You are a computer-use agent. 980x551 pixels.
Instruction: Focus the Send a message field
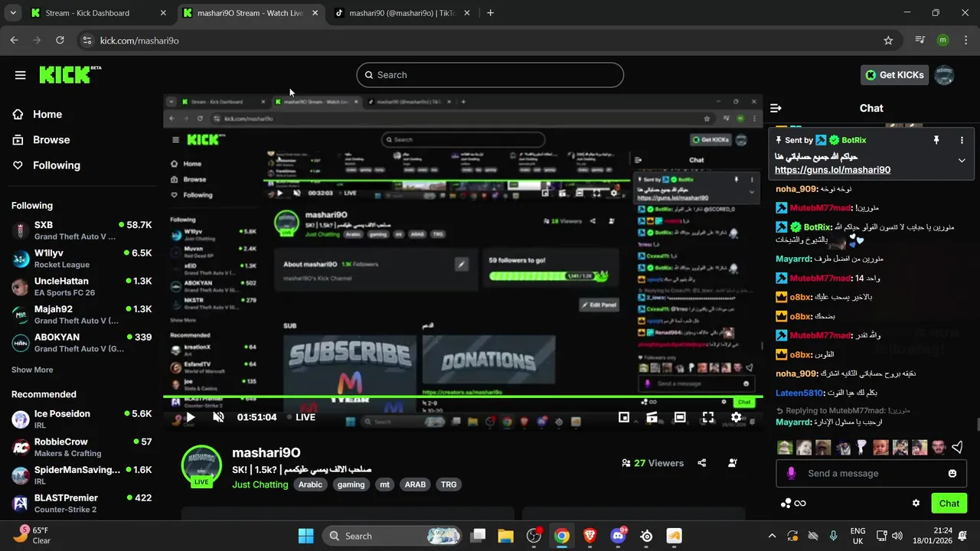872,473
